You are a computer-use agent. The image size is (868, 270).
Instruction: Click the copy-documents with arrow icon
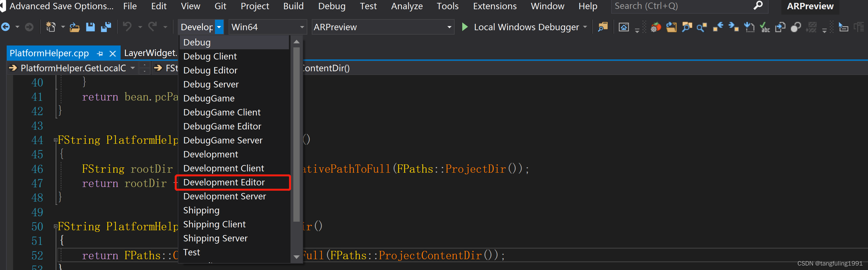coord(780,27)
